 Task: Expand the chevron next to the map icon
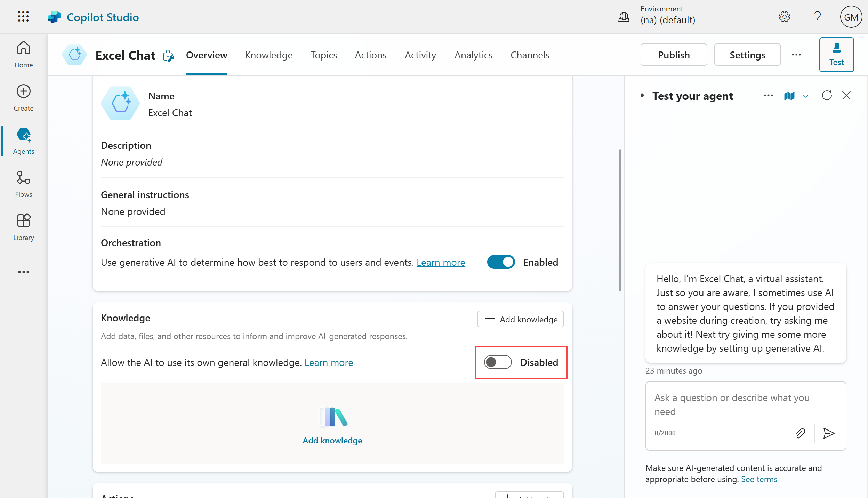click(806, 96)
